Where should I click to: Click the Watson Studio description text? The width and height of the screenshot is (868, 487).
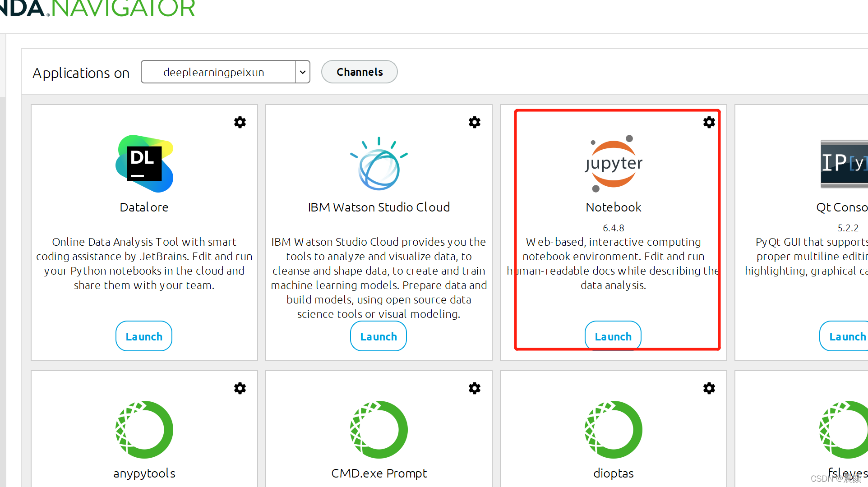pos(379,278)
